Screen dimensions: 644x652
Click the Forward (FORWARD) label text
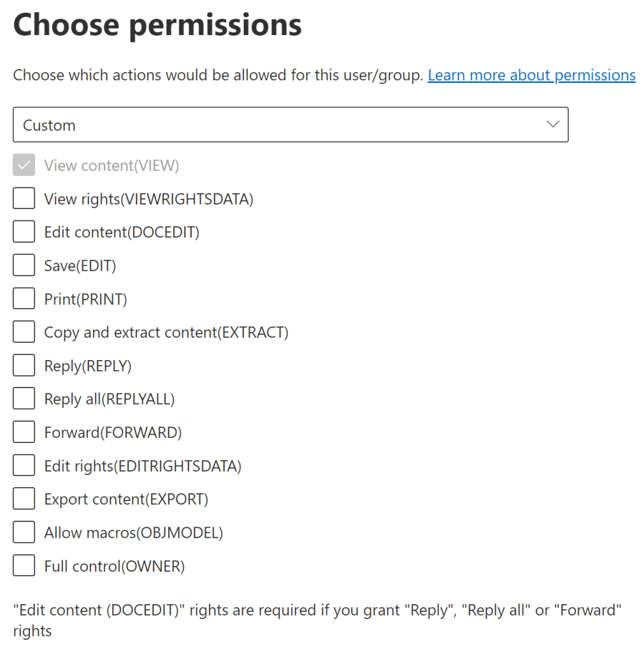click(113, 433)
